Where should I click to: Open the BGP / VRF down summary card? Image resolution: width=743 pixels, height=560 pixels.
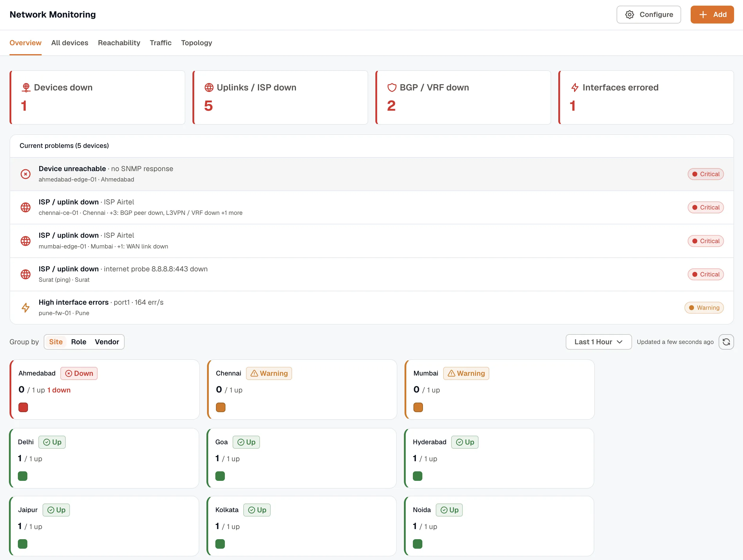click(x=463, y=97)
